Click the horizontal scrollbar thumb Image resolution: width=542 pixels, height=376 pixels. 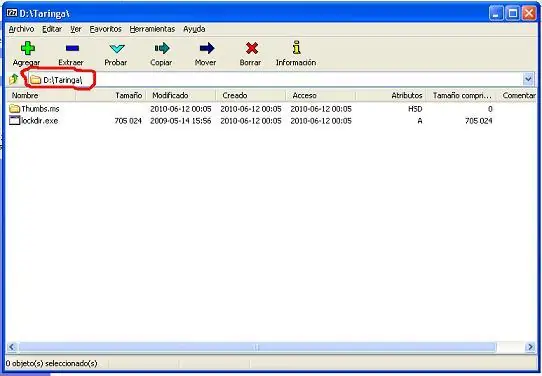(x=257, y=347)
